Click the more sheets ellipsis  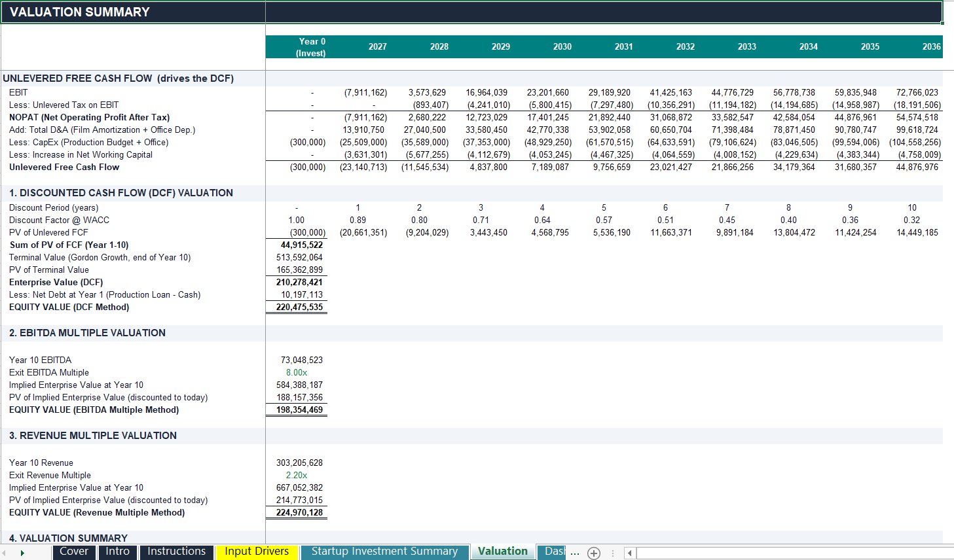575,553
